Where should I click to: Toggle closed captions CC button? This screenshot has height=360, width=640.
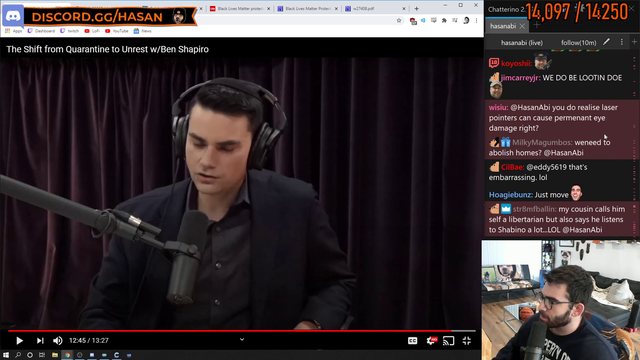coord(412,341)
